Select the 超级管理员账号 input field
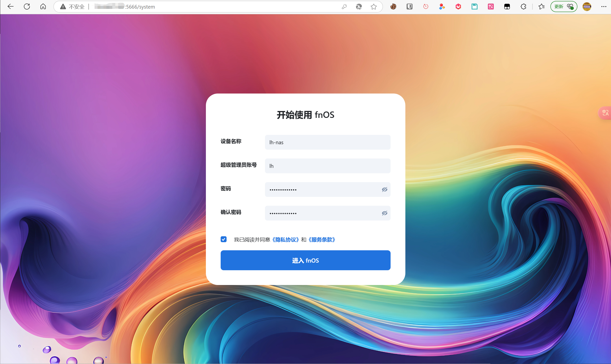Screen dimensions: 611x364 click(328, 166)
